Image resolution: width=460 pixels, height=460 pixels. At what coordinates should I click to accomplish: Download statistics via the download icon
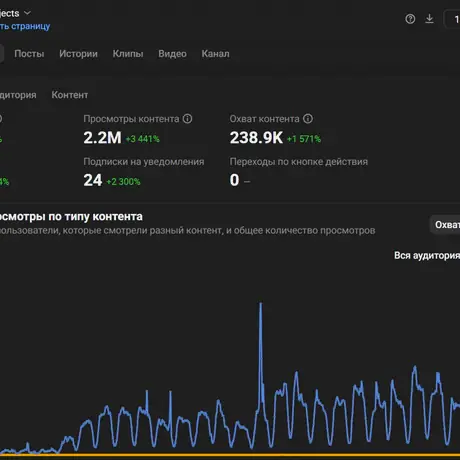(429, 19)
